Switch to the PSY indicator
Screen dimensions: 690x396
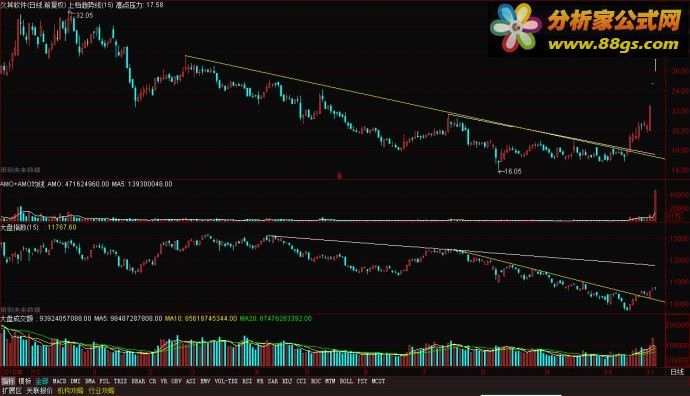362,381
